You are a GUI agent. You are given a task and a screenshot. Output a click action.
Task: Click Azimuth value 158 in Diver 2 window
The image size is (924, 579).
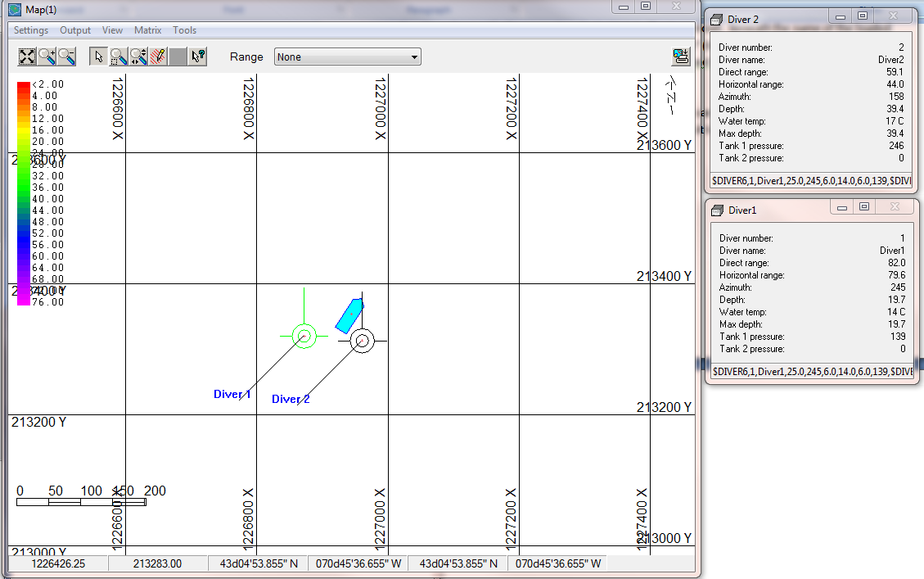pos(896,97)
